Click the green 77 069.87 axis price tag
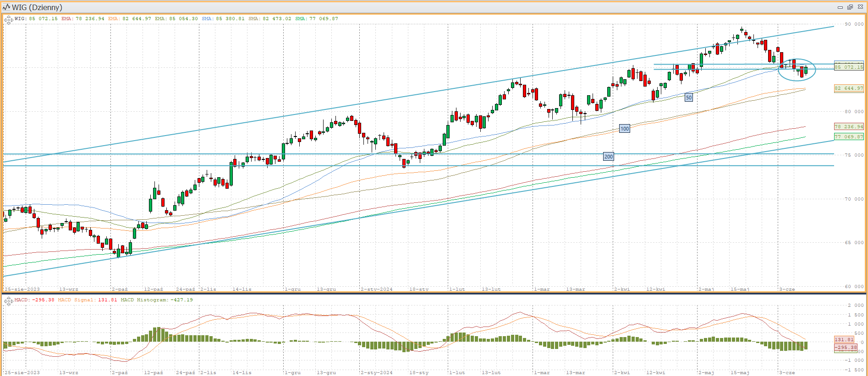 [849, 136]
